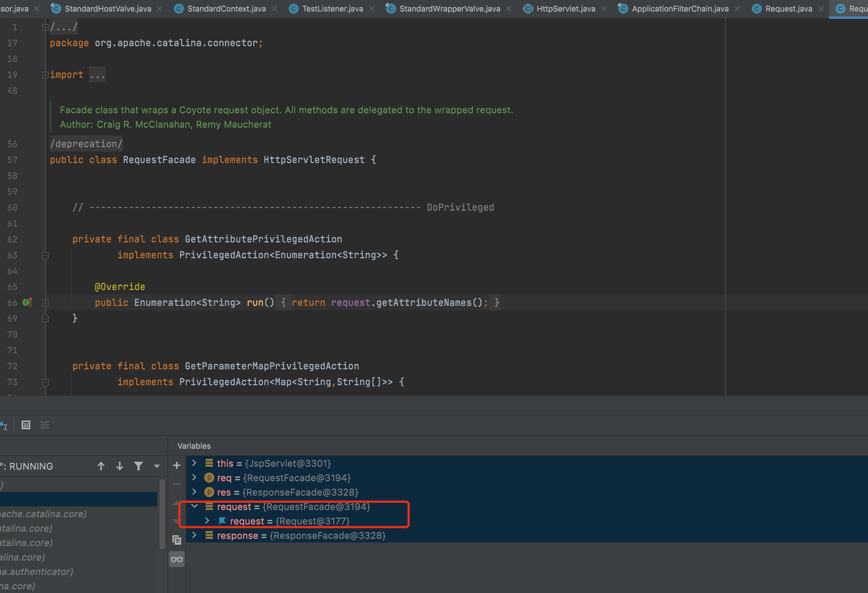Toggle show watches glasses icon

(177, 559)
